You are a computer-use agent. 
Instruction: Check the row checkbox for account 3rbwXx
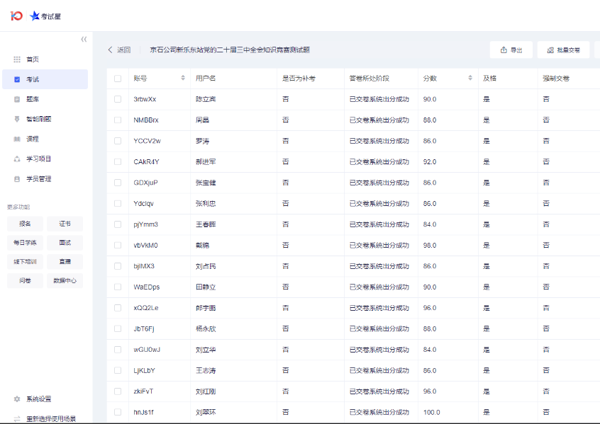(x=117, y=99)
